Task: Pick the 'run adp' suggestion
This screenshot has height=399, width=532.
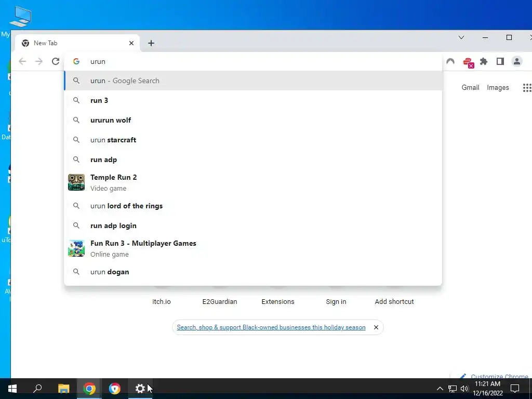Action: 253,159
